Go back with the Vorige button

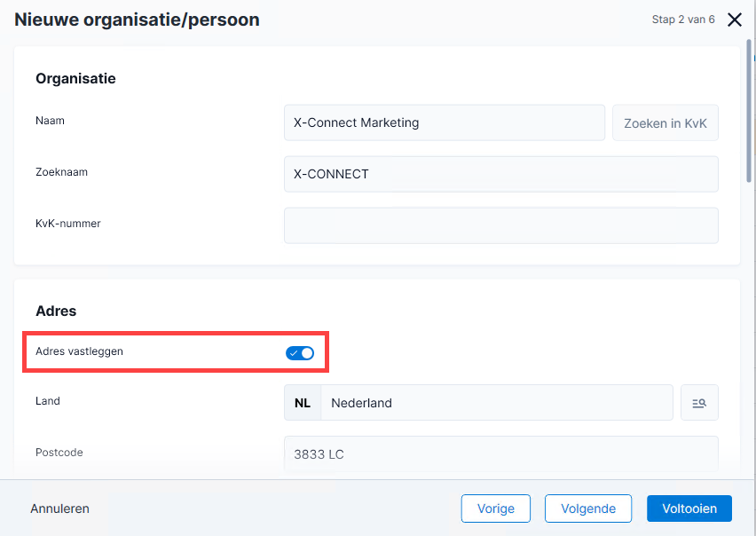[496, 508]
